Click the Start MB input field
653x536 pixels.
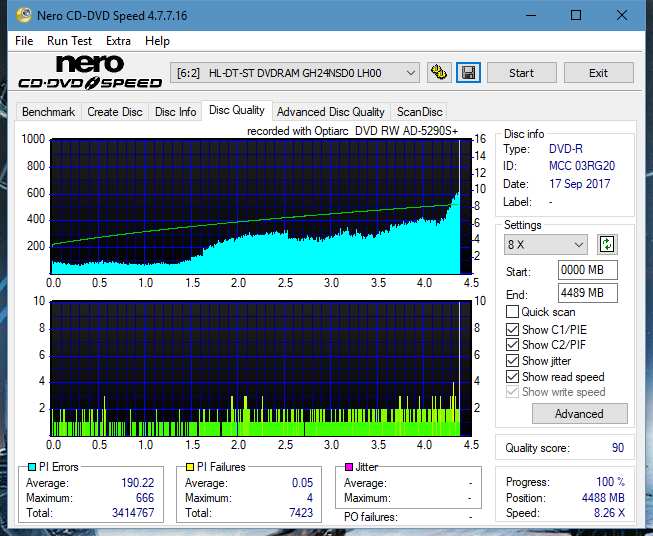point(587,270)
